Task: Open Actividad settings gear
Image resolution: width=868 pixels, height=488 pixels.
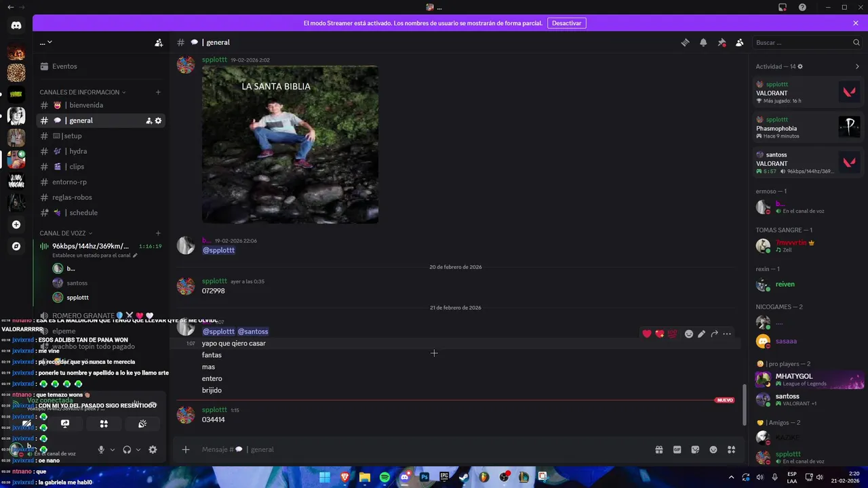Action: 800,66
